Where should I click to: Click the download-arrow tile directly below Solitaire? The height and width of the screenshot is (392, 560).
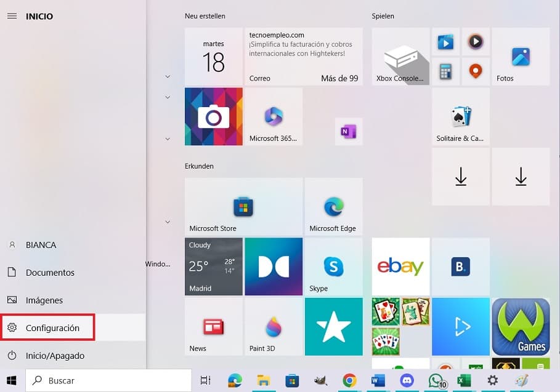461,177
